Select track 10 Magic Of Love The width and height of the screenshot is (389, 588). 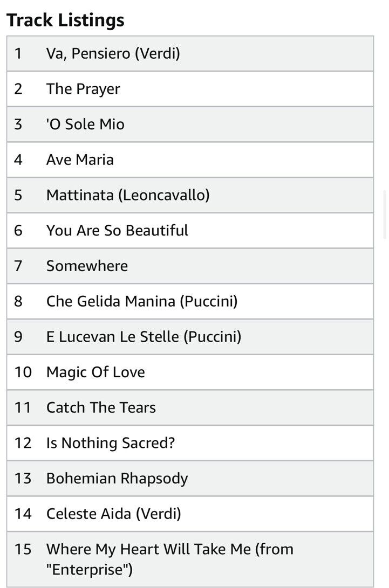[190, 372]
